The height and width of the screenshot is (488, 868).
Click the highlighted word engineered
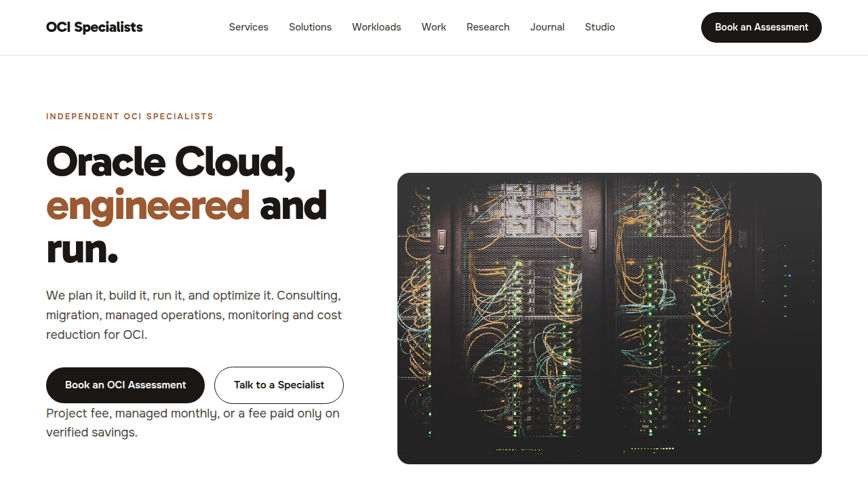pyautogui.click(x=148, y=205)
